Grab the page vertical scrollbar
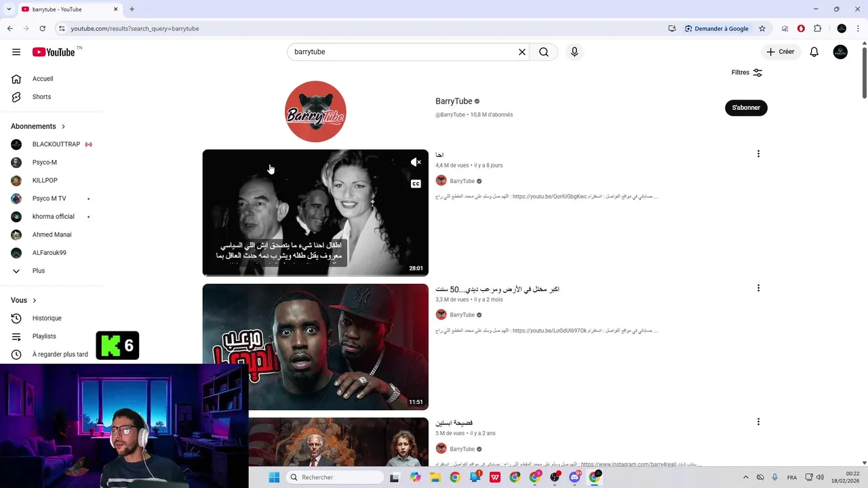The width and height of the screenshot is (868, 488). (864, 73)
